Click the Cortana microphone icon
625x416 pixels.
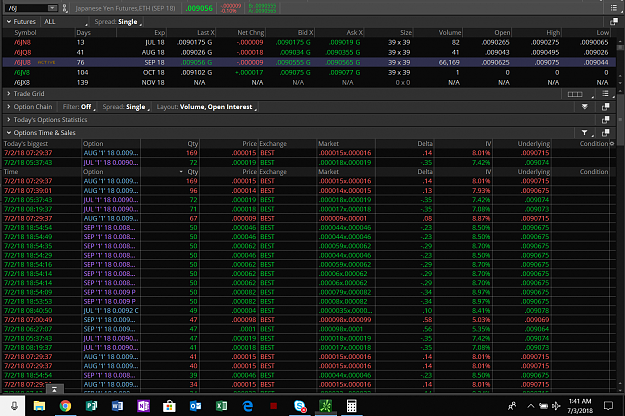point(14,406)
